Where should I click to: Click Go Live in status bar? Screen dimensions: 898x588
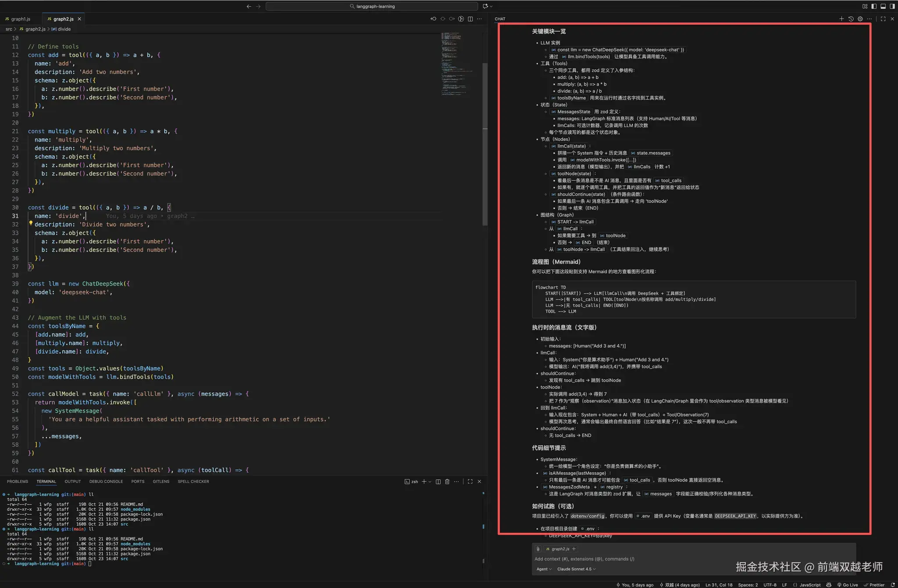(x=848, y=585)
